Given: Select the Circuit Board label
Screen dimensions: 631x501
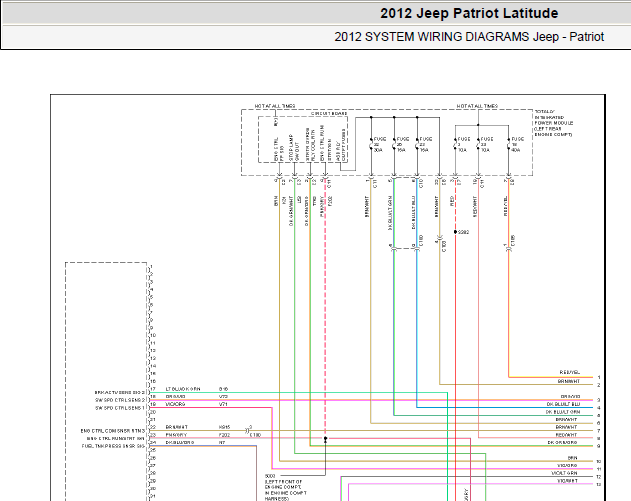Looking at the screenshot, I should tap(329, 113).
